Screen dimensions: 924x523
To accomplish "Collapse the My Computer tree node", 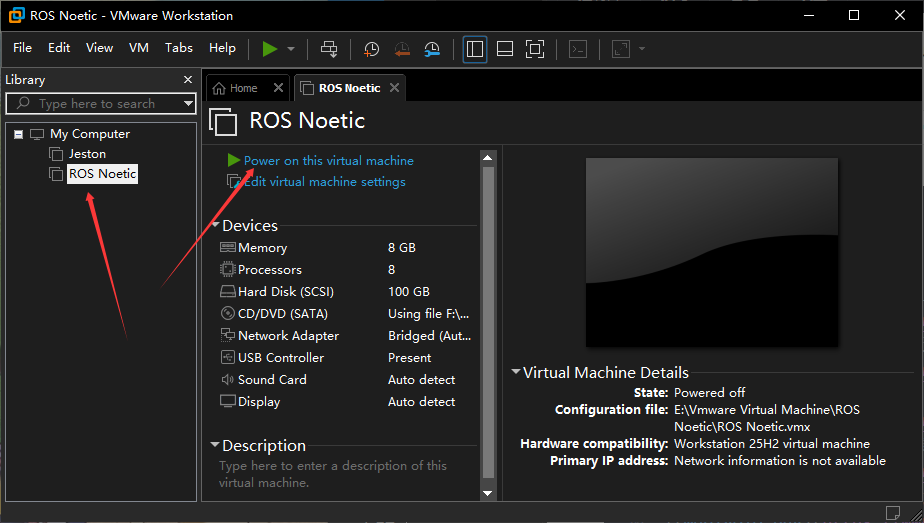I will coord(19,134).
